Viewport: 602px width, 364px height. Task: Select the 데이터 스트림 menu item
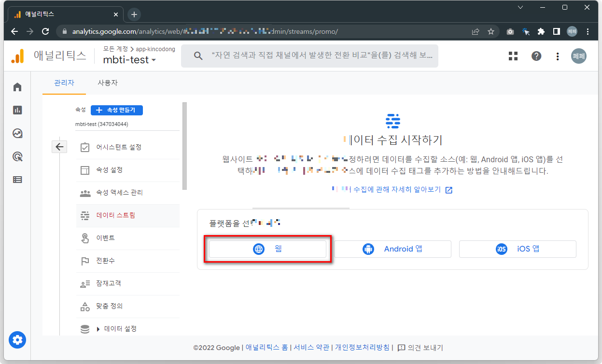point(116,216)
